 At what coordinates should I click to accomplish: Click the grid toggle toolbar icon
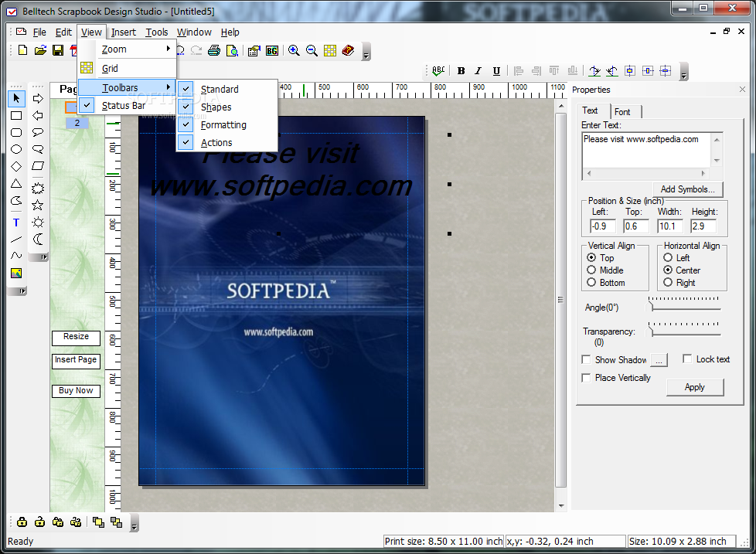click(x=330, y=50)
